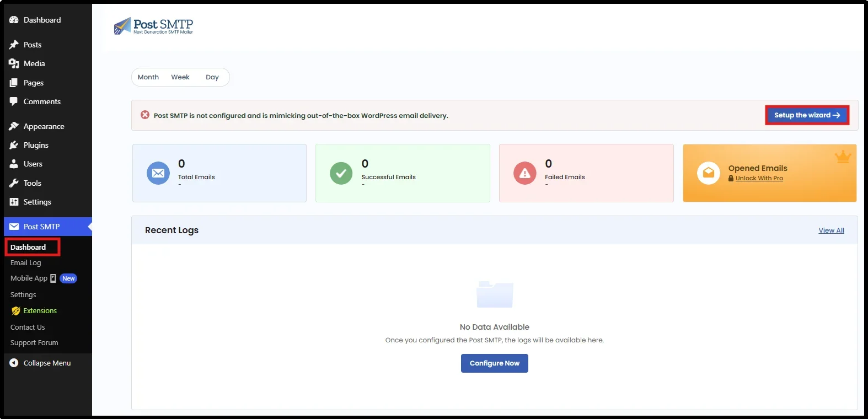The width and height of the screenshot is (868, 419).
Task: Open the Media menu label
Action: 34,63
